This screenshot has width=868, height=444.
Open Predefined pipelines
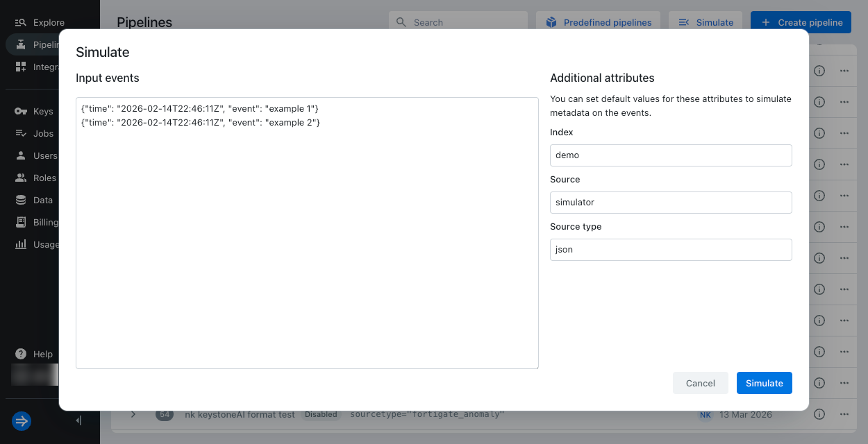click(x=598, y=22)
